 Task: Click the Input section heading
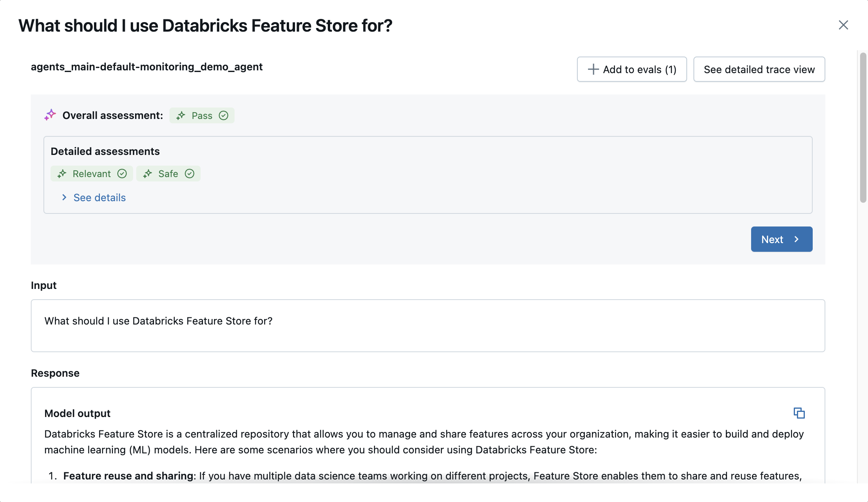coord(44,285)
